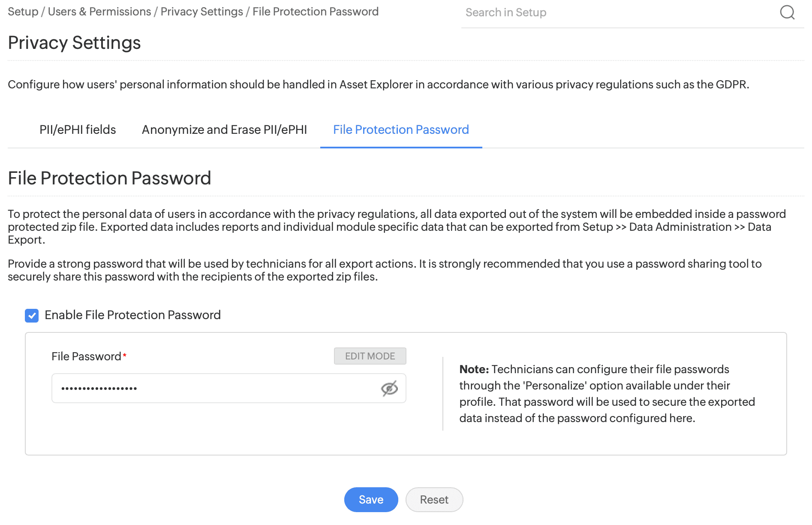812x525 pixels.
Task: Open Users & Permissions breadcrumb link
Action: 99,12
